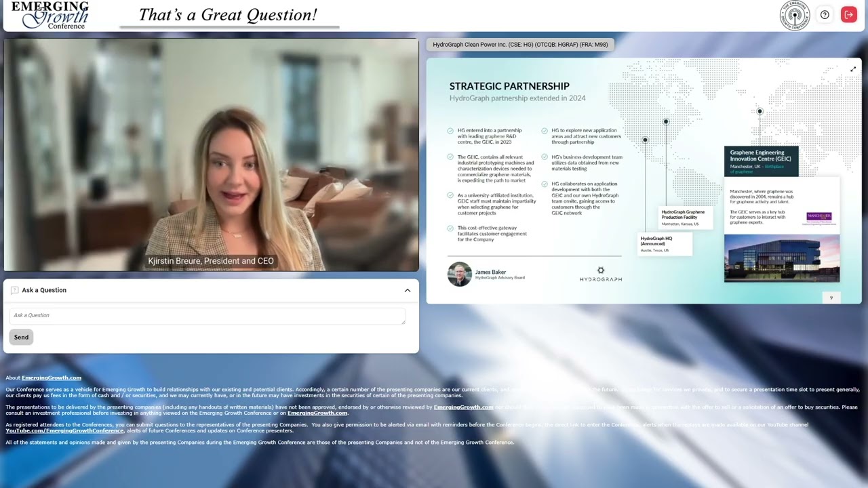Viewport: 868px width, 488px height.
Task: Click the speaker video of Kjirstin Breure
Action: click(211, 155)
